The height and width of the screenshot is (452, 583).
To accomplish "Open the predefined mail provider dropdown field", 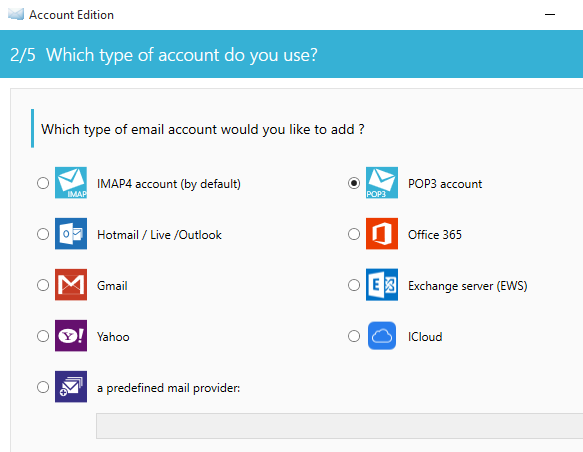I will [339, 426].
